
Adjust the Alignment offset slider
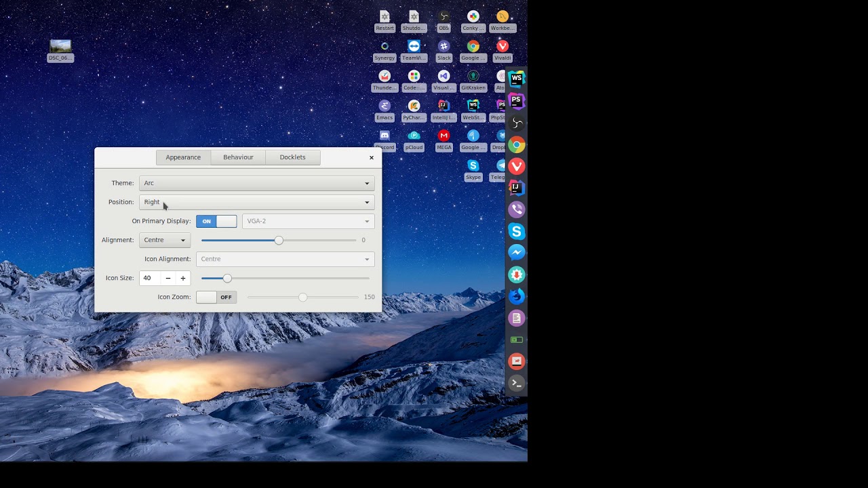pos(279,240)
